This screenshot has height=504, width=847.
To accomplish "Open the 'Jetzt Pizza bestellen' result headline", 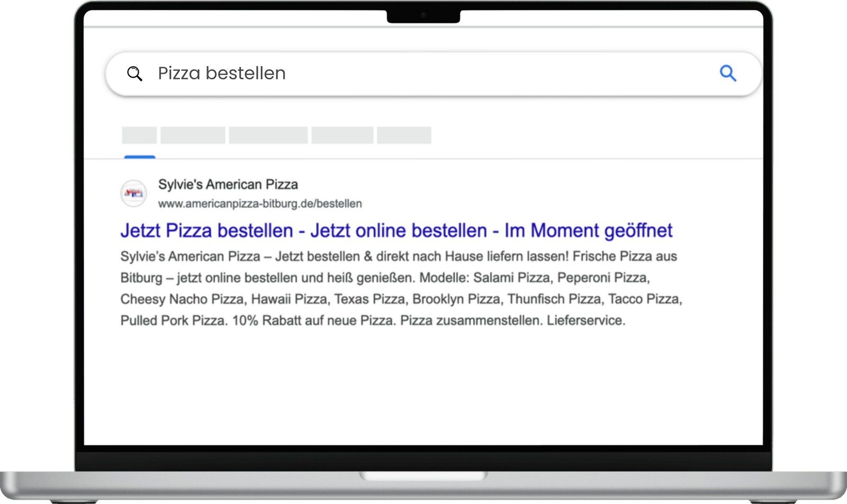I will pos(396,231).
